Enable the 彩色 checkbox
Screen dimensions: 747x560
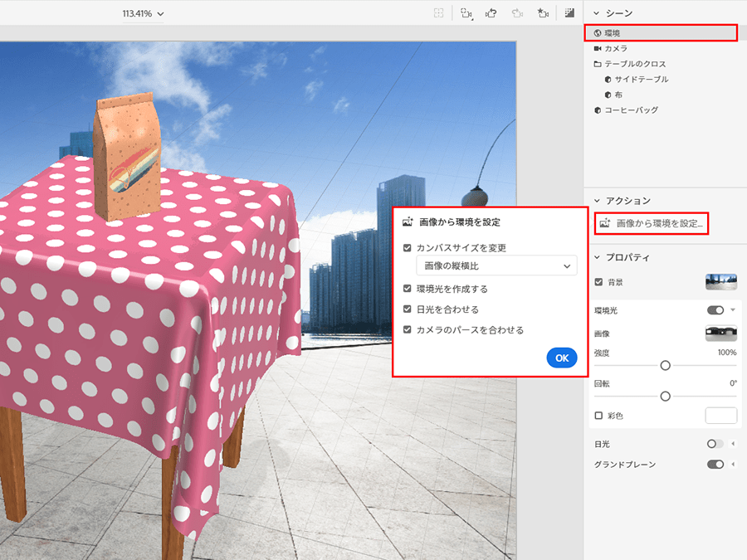click(x=598, y=416)
